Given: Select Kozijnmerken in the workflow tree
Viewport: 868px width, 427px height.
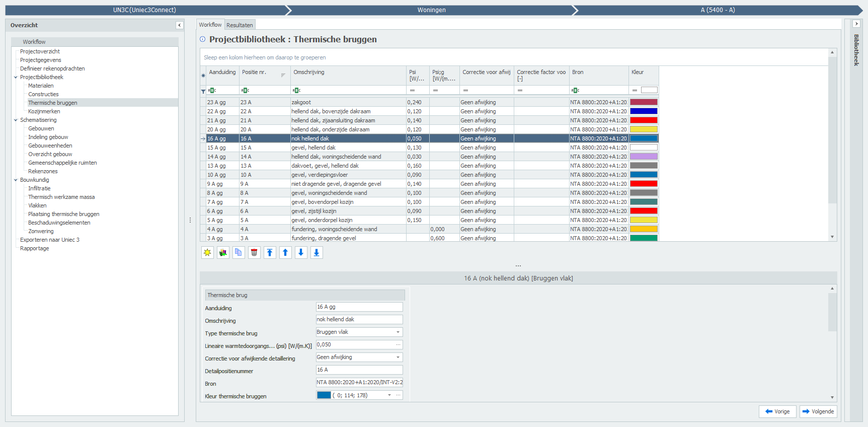Looking at the screenshot, I should coord(44,111).
